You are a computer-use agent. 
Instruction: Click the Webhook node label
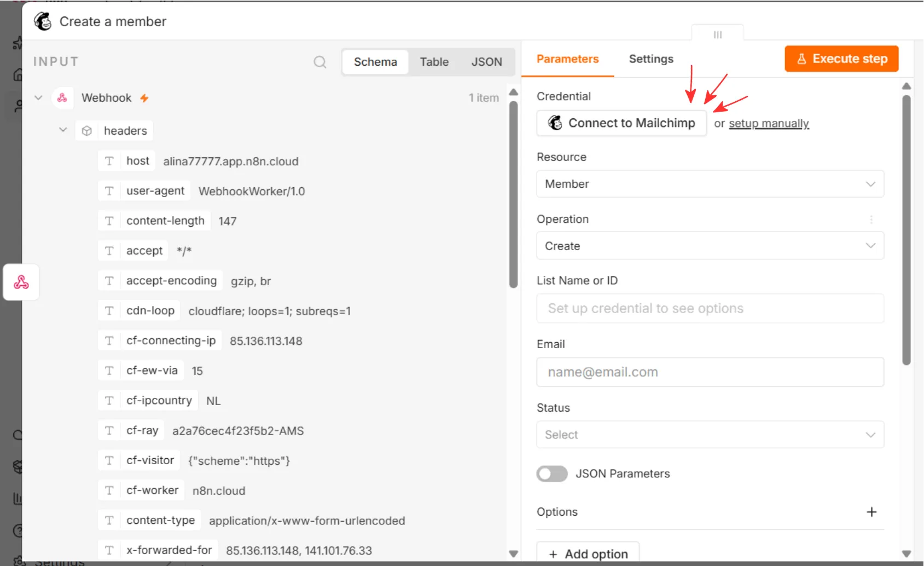click(x=107, y=97)
